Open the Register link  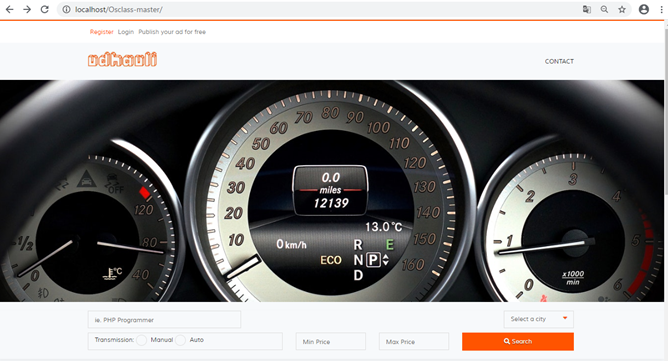pos(101,32)
